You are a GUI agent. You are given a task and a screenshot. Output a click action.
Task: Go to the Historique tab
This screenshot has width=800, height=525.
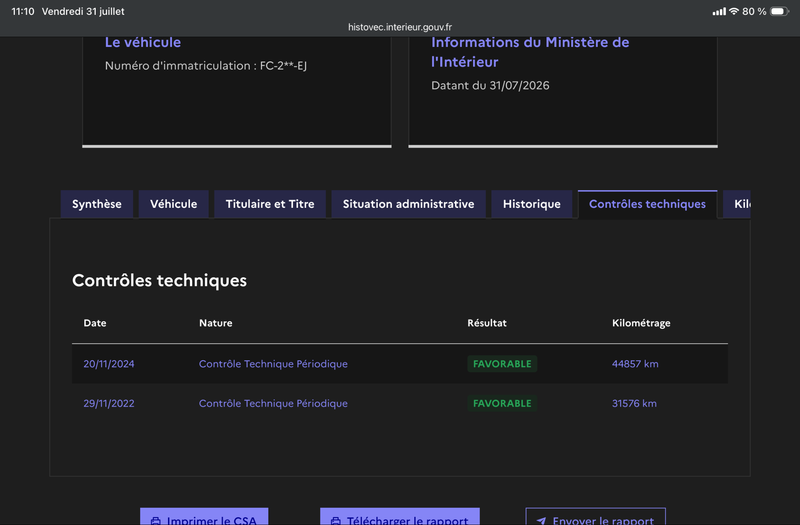(x=532, y=204)
